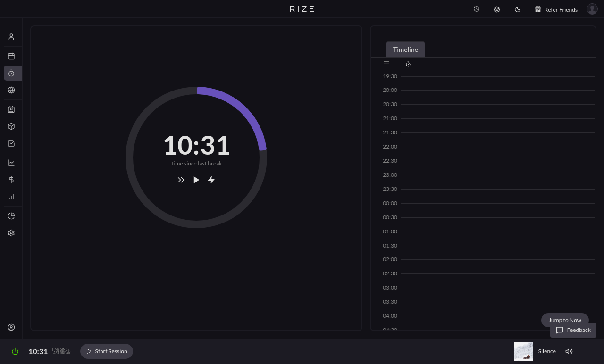Open settings gear in sidebar
Screen dimensions: 604x364
pos(11,233)
